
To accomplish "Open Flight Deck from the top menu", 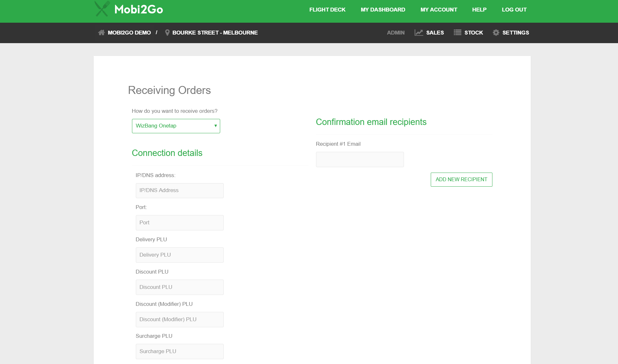I will point(327,10).
